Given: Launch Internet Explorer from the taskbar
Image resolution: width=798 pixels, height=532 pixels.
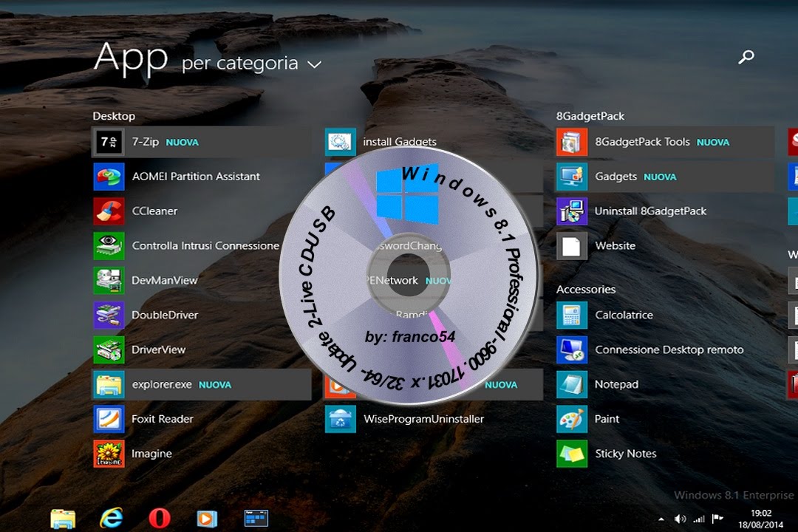Looking at the screenshot, I should point(112,518).
